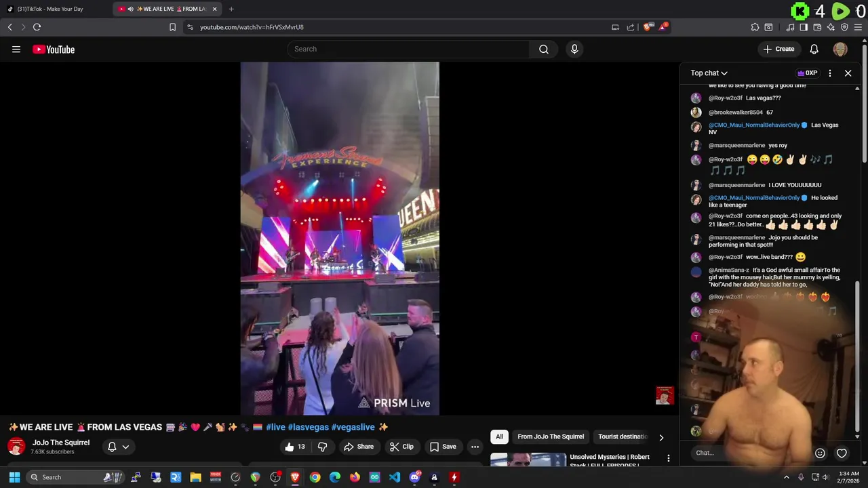Image resolution: width=868 pixels, height=488 pixels.
Task: Navigate back in the browser
Action: [9, 27]
